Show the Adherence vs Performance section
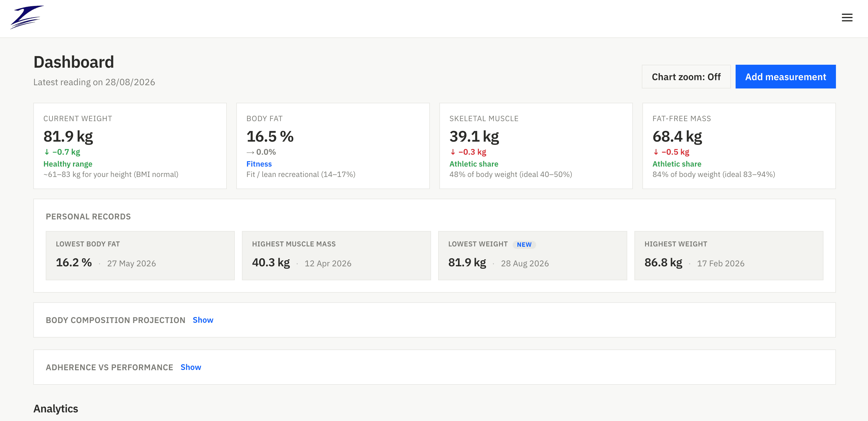868x421 pixels. pyautogui.click(x=191, y=367)
